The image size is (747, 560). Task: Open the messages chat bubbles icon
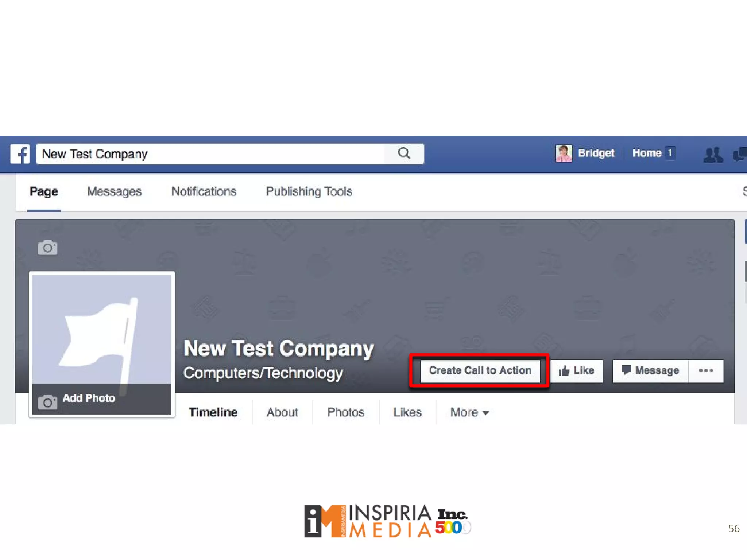(740, 154)
